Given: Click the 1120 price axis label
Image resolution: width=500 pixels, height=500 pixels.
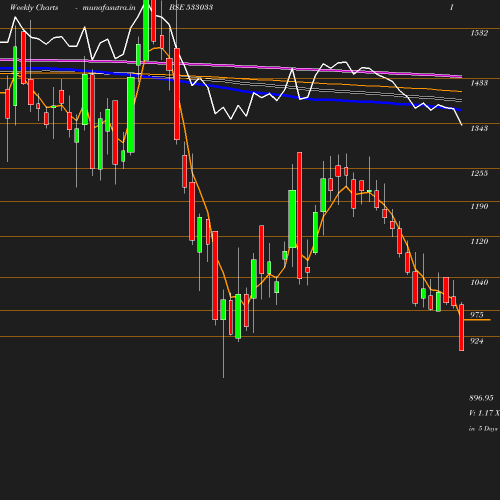Looking at the screenshot, I should [x=479, y=241].
